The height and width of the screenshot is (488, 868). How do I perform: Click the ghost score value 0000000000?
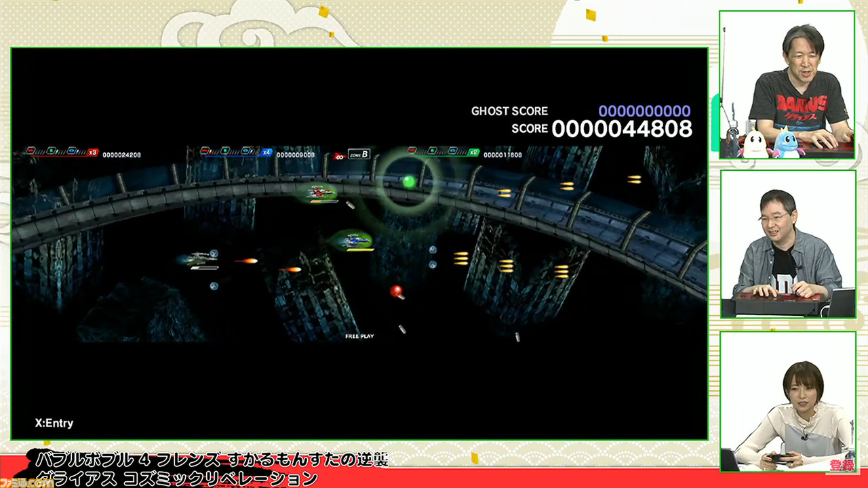[x=644, y=111]
